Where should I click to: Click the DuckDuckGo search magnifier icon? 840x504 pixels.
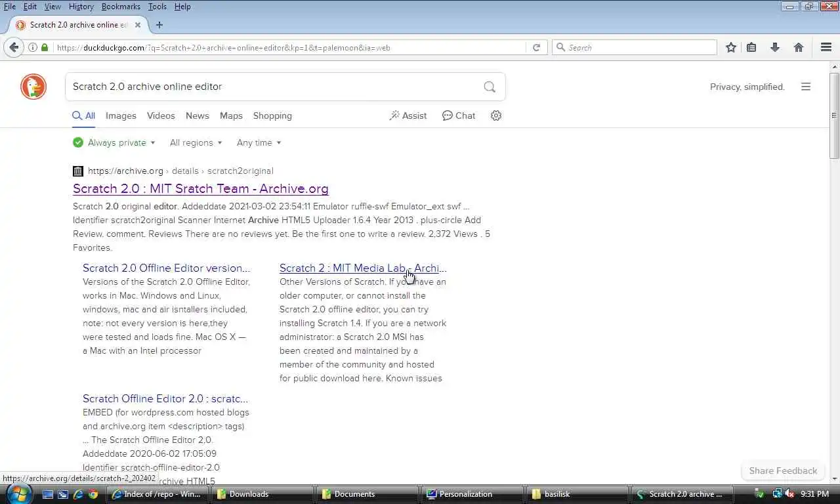(490, 87)
